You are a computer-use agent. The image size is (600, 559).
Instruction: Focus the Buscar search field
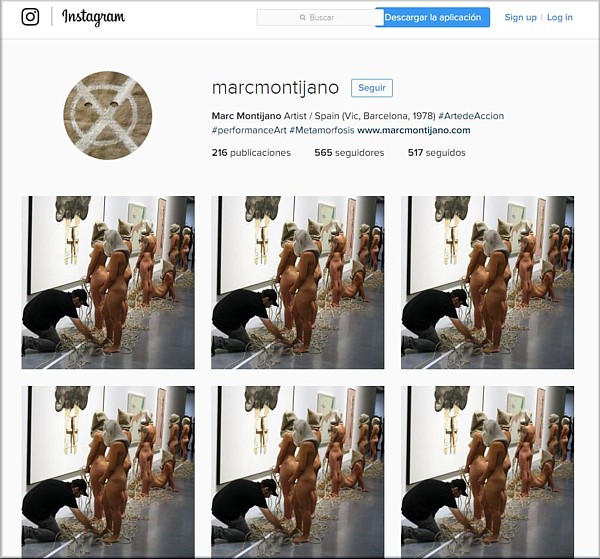point(316,17)
